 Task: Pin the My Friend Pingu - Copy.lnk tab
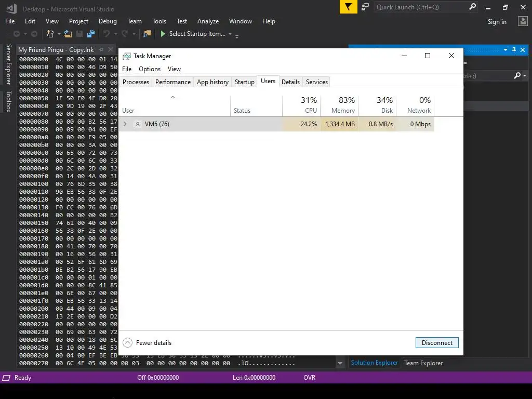click(x=101, y=49)
